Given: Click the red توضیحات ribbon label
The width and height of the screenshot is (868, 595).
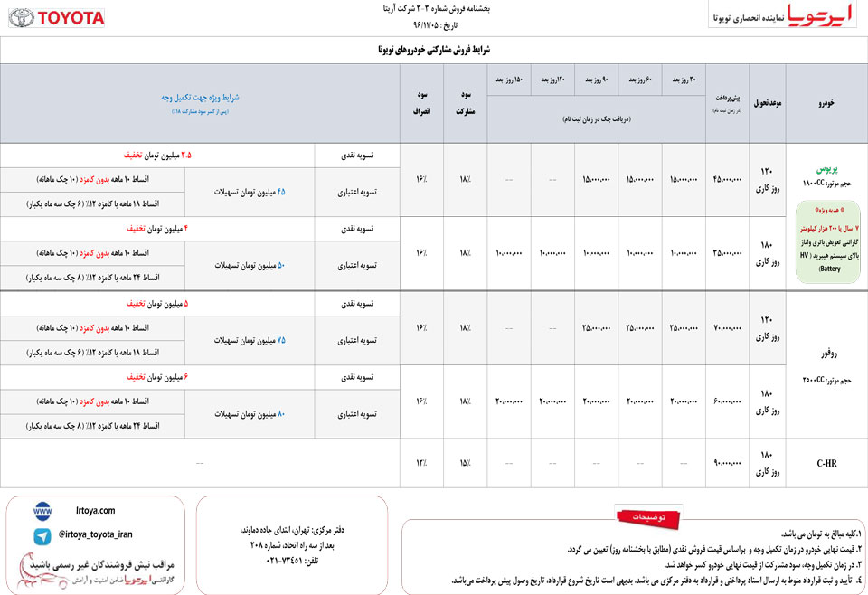Looking at the screenshot, I should coord(646,517).
